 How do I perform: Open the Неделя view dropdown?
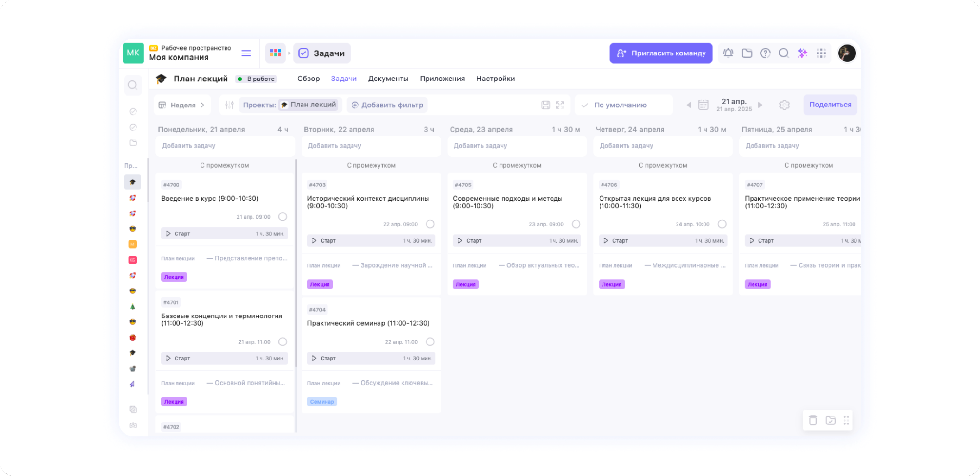182,105
